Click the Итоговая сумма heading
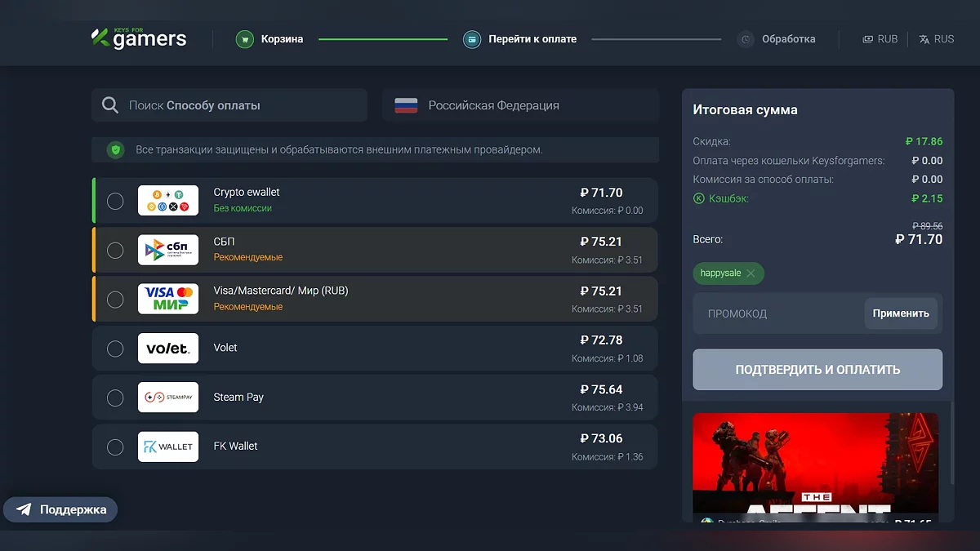Screen dimensions: 980x551 tap(746, 110)
